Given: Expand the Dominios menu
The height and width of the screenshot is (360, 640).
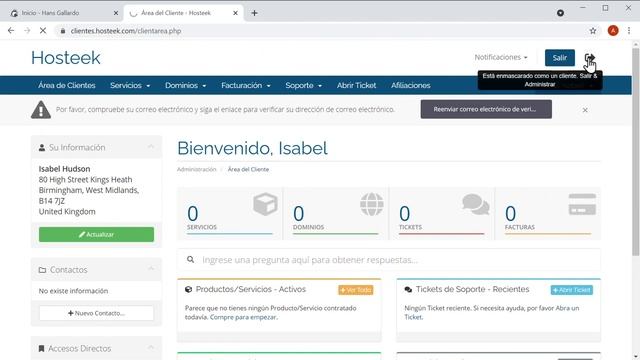Looking at the screenshot, I should tap(186, 85).
